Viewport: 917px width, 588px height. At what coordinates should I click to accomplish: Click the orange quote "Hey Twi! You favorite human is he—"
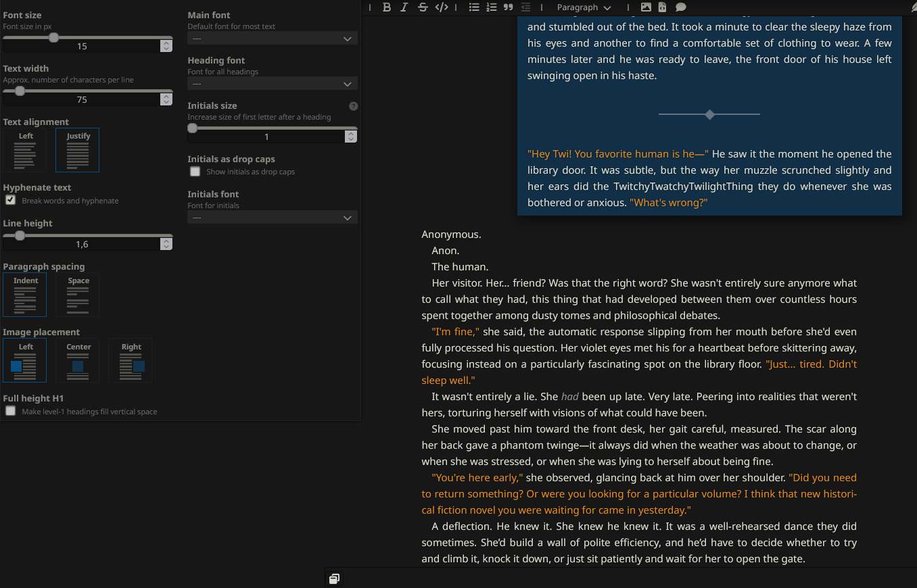click(618, 154)
